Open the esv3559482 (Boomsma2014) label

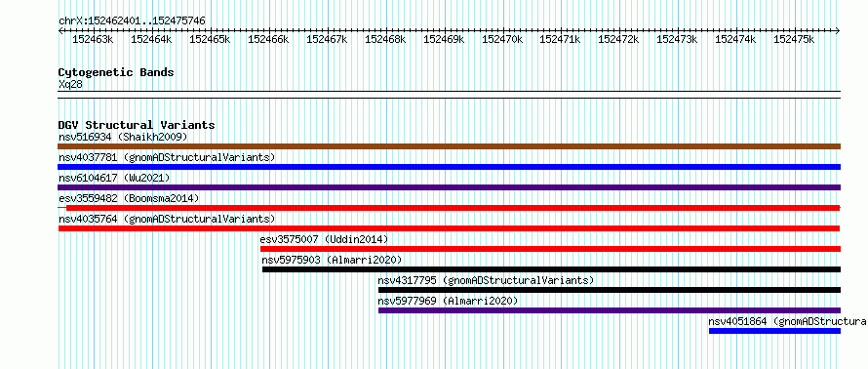click(x=129, y=198)
